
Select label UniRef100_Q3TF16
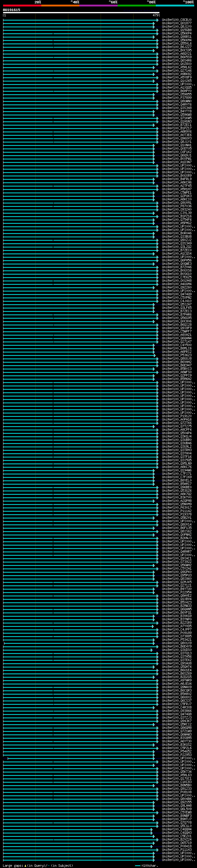tap(177, 457)
